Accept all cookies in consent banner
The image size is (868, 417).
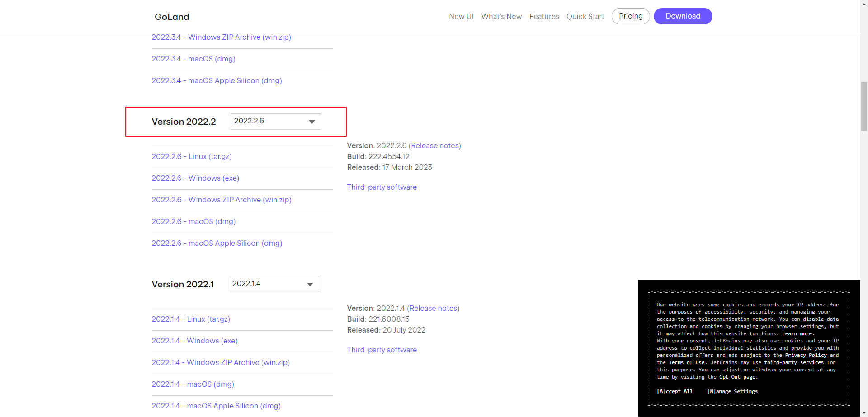coord(675,391)
